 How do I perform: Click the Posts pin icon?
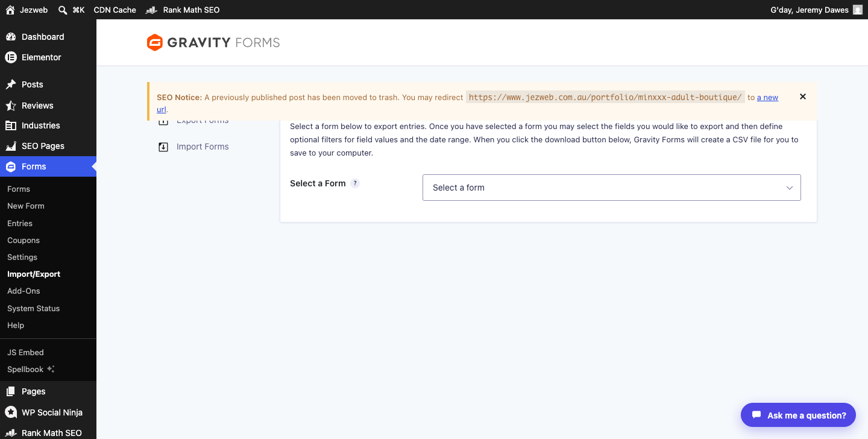(x=11, y=84)
